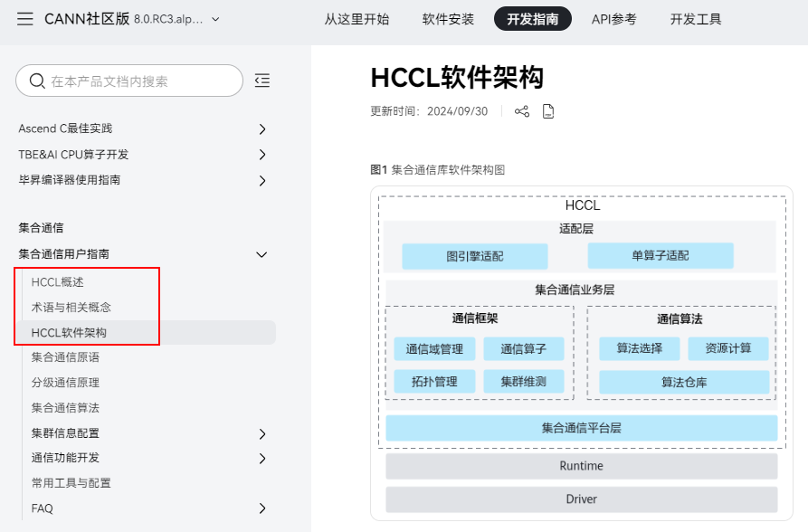Screen dimensions: 808x532
Task: Switch to 从这里开始 tab
Action: point(356,20)
